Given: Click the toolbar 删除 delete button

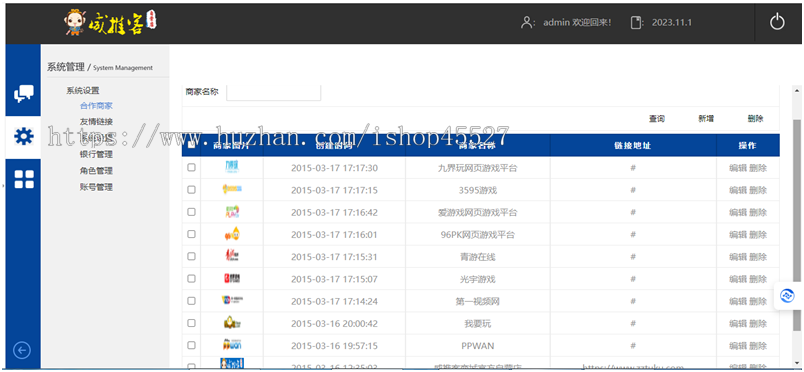Looking at the screenshot, I should [x=755, y=119].
